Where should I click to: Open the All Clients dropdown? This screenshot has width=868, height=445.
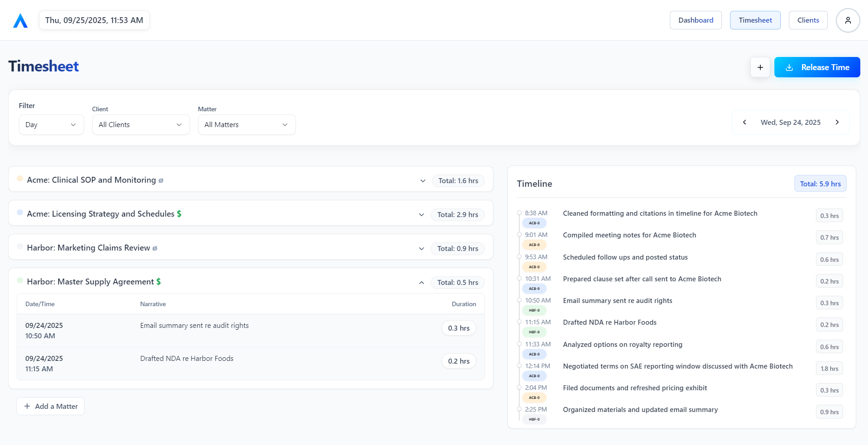point(141,125)
